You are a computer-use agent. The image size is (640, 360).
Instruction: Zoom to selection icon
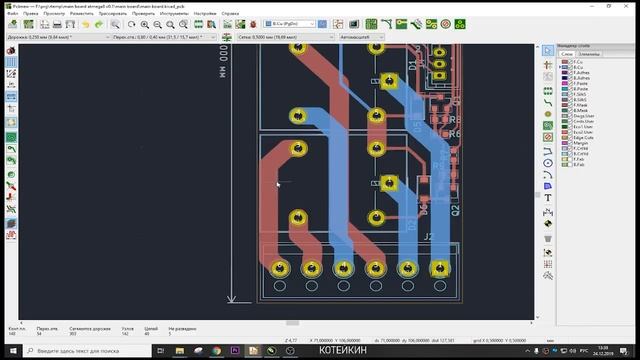(183, 24)
